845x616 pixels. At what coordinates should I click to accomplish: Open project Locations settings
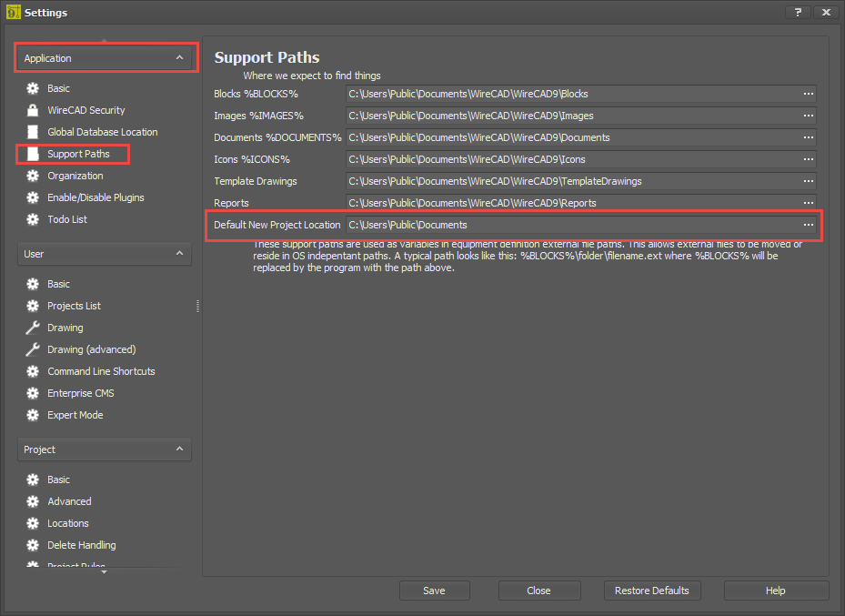(68, 523)
